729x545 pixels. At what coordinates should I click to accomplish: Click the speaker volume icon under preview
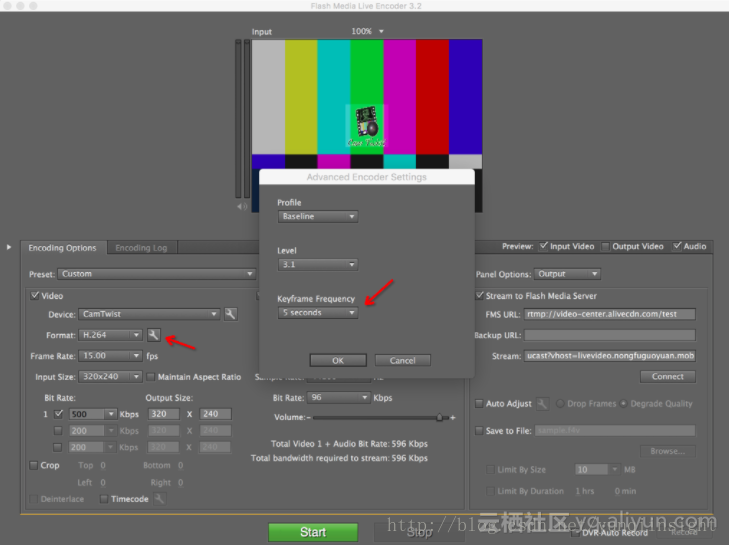click(242, 206)
